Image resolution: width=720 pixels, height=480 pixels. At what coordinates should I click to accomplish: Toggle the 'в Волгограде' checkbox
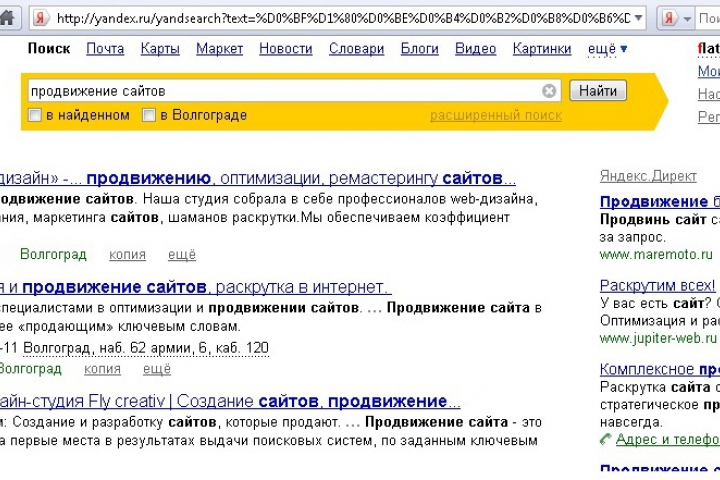(x=149, y=115)
